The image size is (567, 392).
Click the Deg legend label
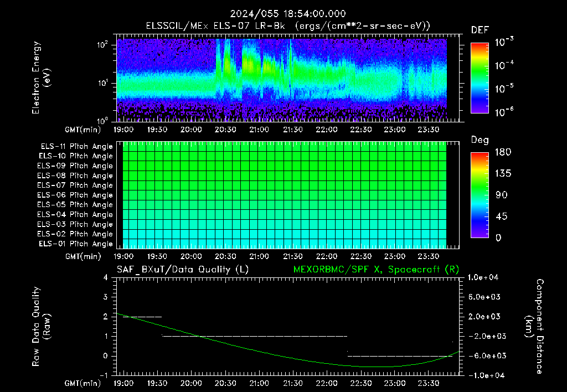(x=480, y=140)
